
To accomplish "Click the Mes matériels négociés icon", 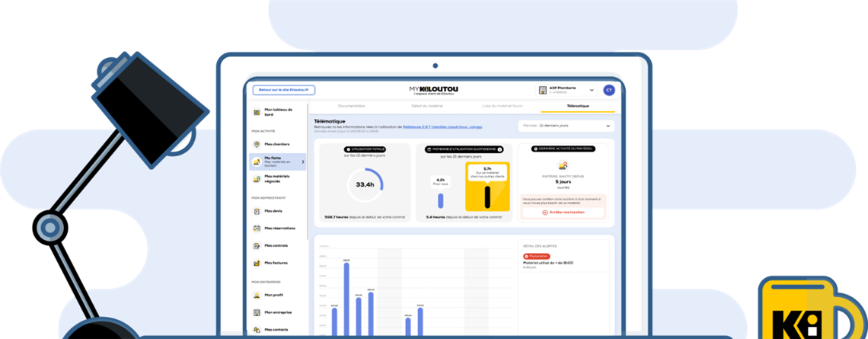I will coord(257,179).
